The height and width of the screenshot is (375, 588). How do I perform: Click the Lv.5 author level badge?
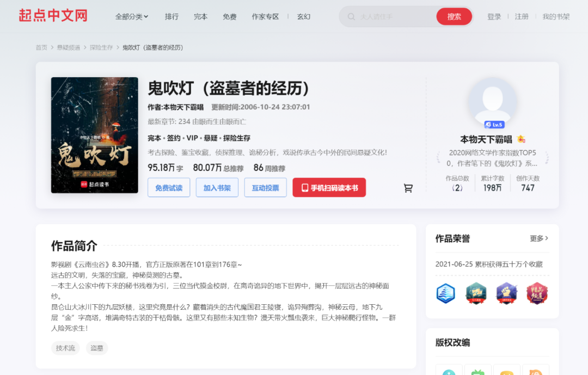coord(494,125)
